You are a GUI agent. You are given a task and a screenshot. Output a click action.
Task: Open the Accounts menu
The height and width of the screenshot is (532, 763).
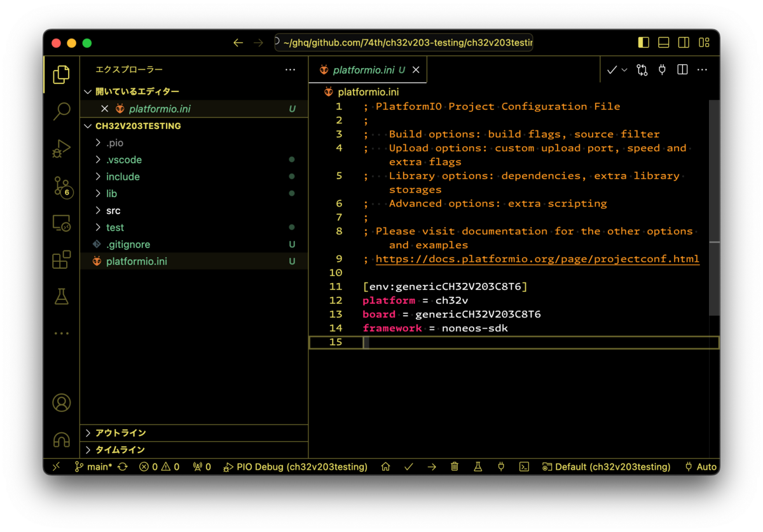(62, 403)
